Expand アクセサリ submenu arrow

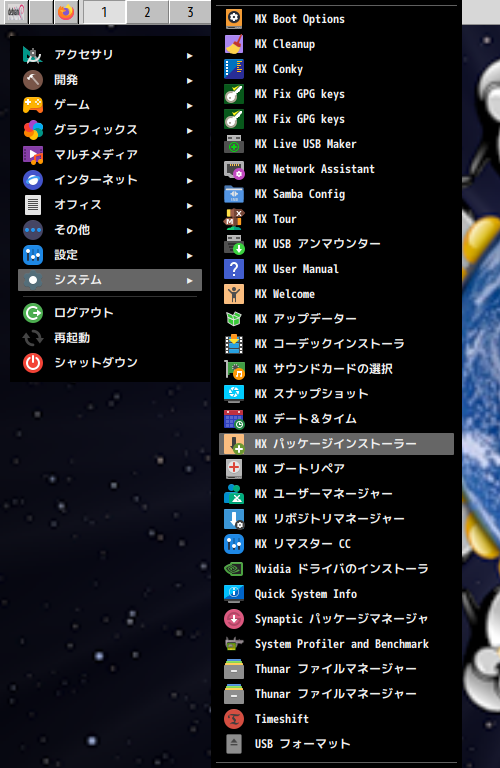(190, 55)
